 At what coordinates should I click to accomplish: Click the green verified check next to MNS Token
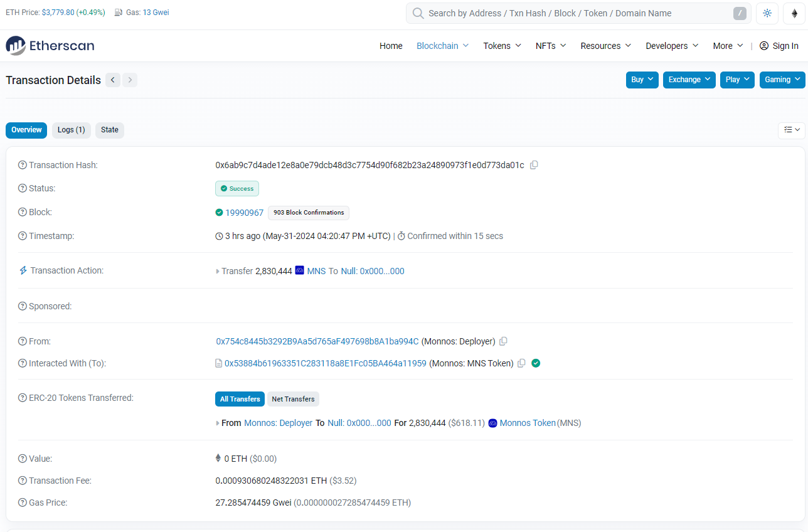click(536, 363)
